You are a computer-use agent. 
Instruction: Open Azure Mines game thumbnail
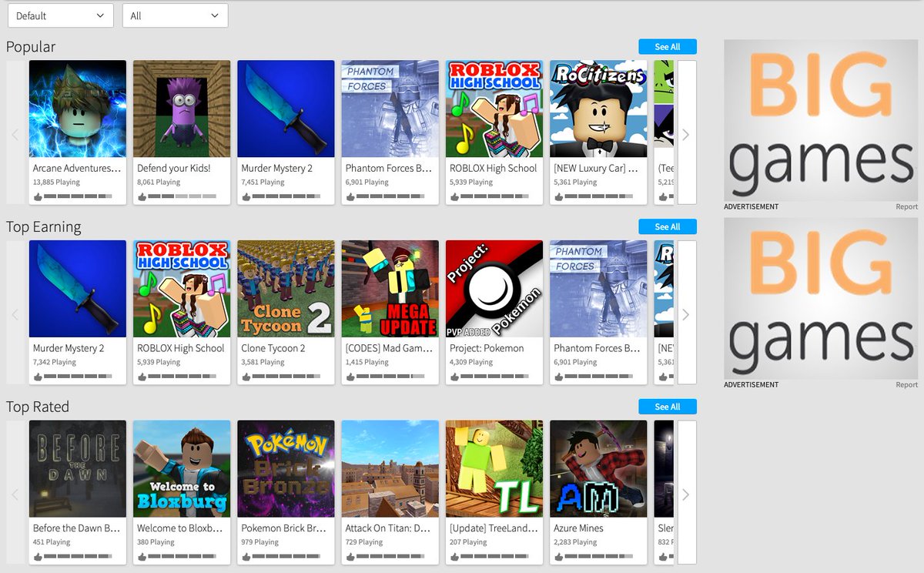tap(598, 469)
